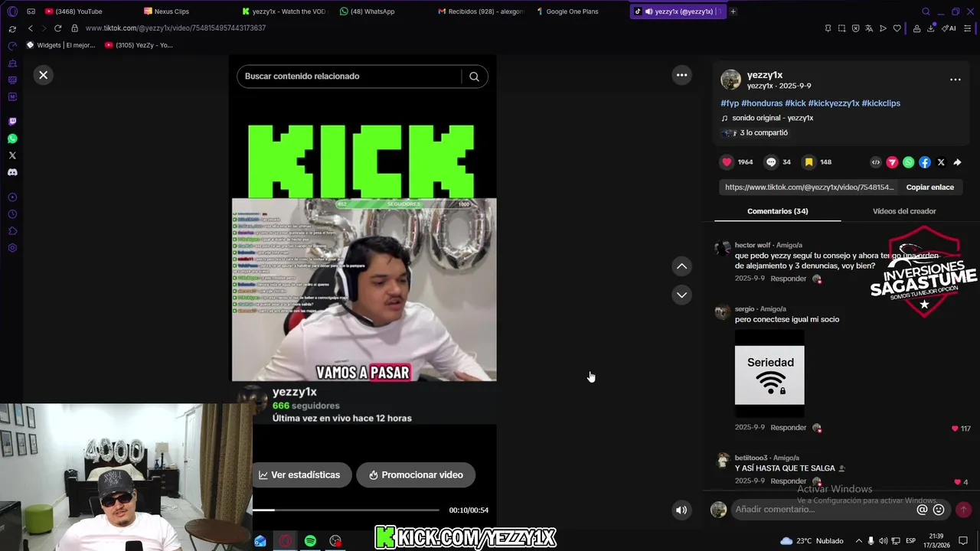This screenshot has height=551, width=980.
Task: Go to next video with down chevron
Action: (681, 295)
